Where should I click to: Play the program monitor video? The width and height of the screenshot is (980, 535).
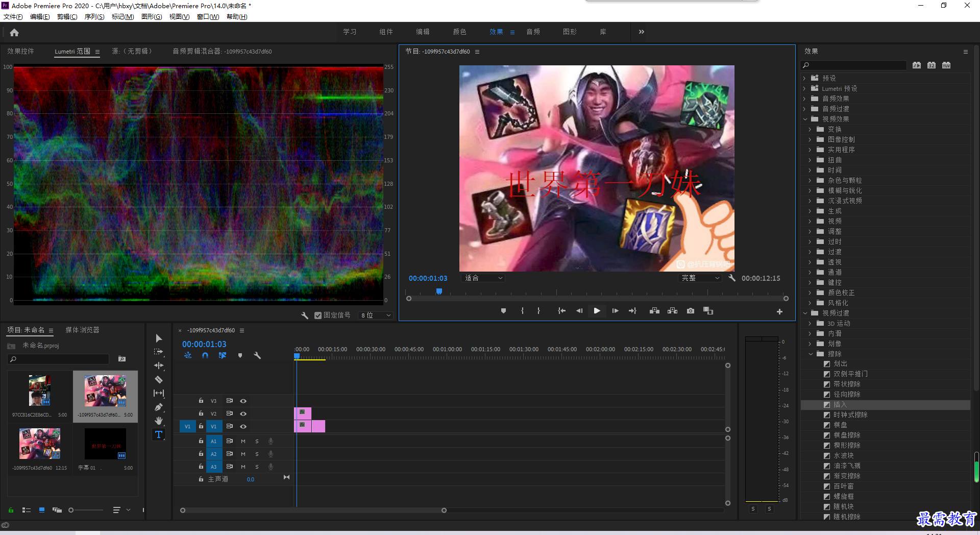(597, 311)
